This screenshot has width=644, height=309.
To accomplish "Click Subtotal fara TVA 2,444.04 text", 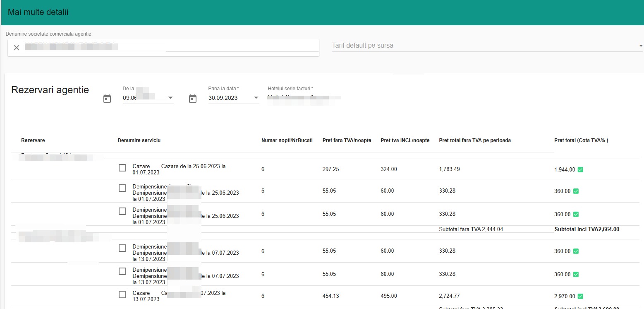I will 471,229.
